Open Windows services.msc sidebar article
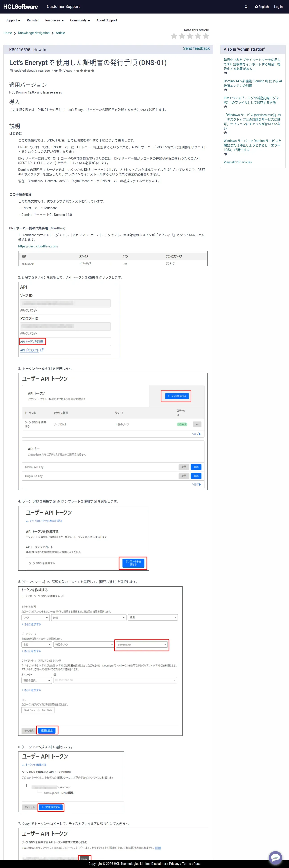289x868 pixels. [x=252, y=122]
